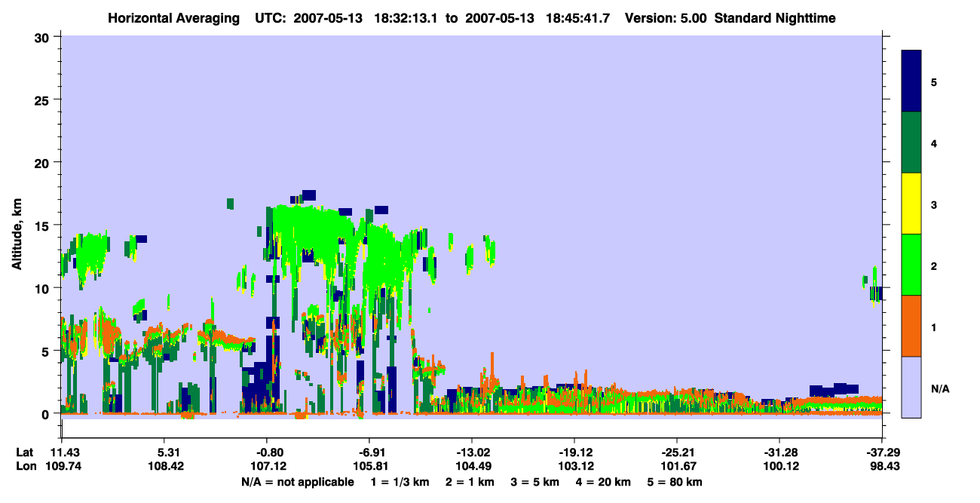The image size is (980, 503).
Task: Click the 30 altitude tick label
Action: tap(43, 37)
